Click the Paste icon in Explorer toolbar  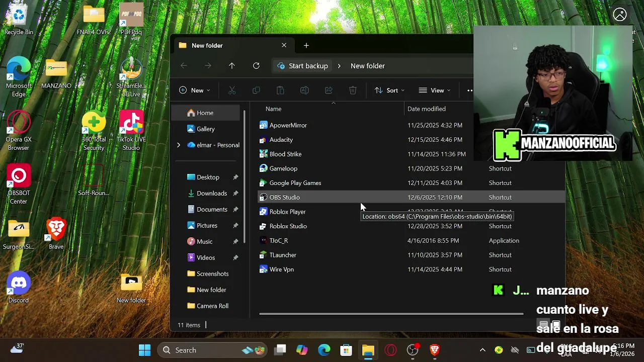pyautogui.click(x=280, y=90)
